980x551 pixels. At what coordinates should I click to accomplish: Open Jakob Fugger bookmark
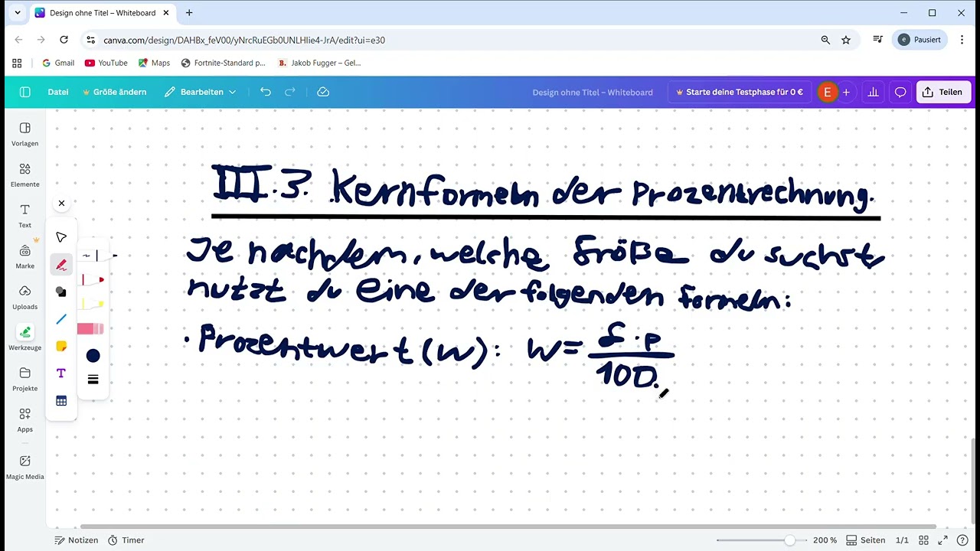tap(319, 63)
